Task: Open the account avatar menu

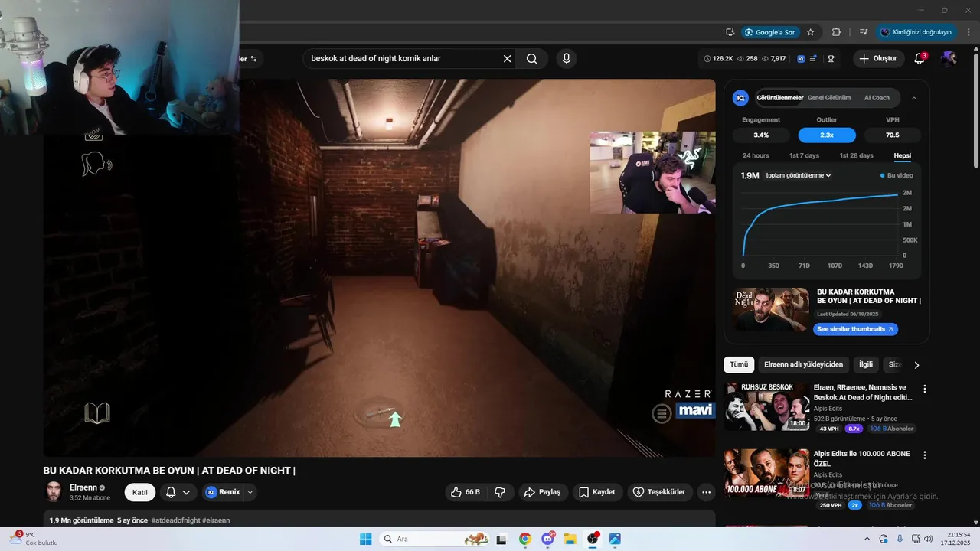Action: (x=949, y=58)
